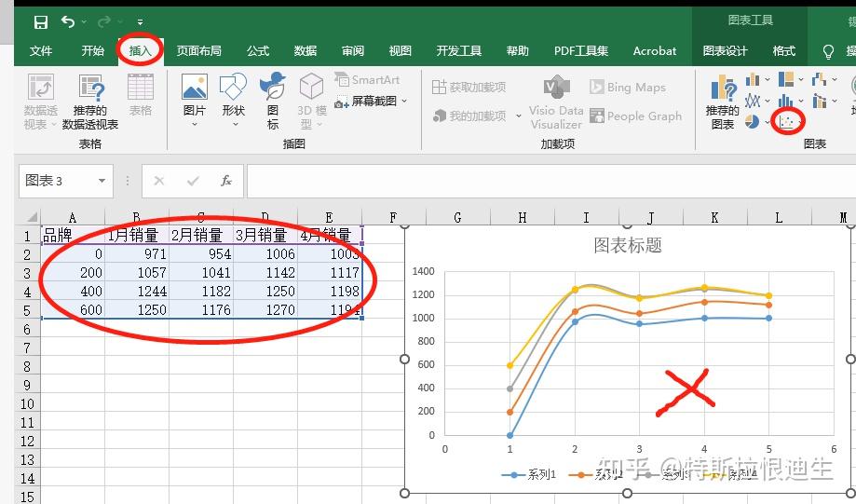Open the 屏幕截图 dropdown arrow
Image resolution: width=856 pixels, height=504 pixels.
(404, 102)
